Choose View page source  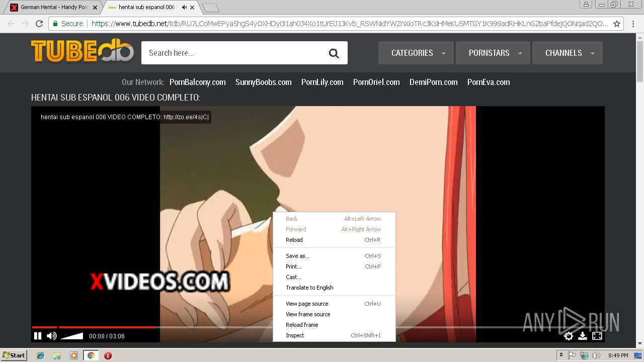click(x=334, y=304)
